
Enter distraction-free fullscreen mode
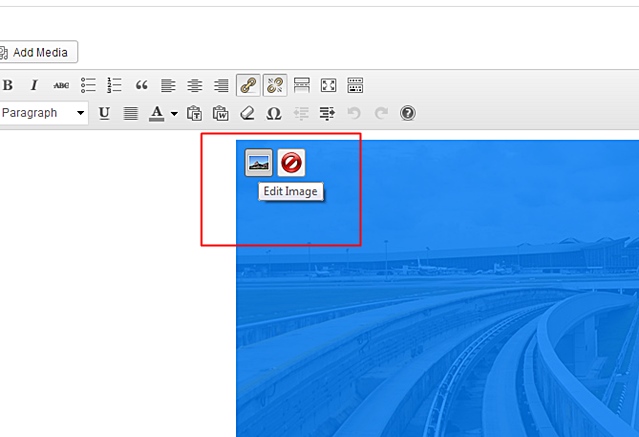tap(328, 86)
